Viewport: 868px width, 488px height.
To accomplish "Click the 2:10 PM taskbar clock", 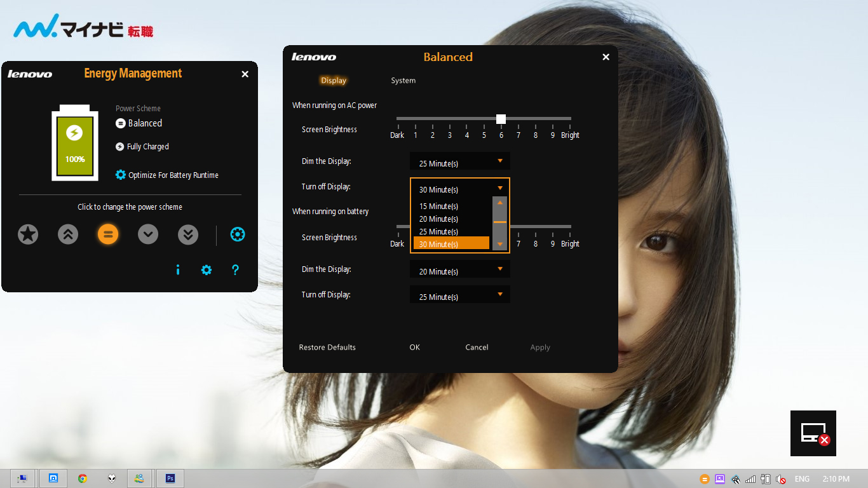I will pos(836,479).
